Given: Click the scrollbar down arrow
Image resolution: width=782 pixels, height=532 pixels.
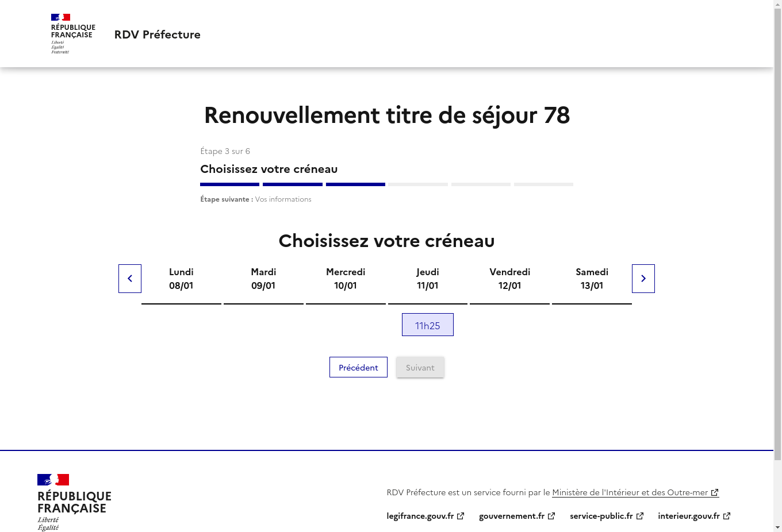Looking at the screenshot, I should pos(777,527).
